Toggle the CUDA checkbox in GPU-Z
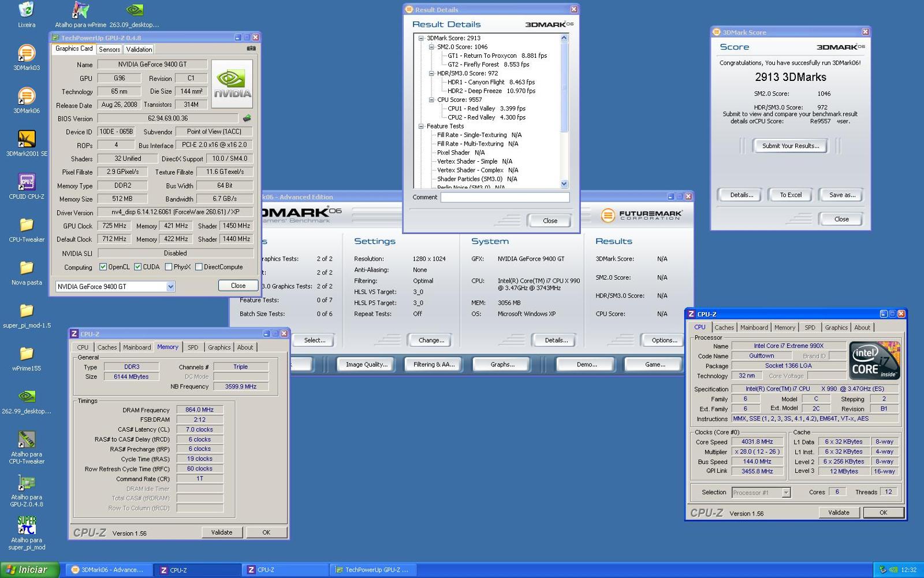Image resolution: width=924 pixels, height=578 pixels. [137, 267]
